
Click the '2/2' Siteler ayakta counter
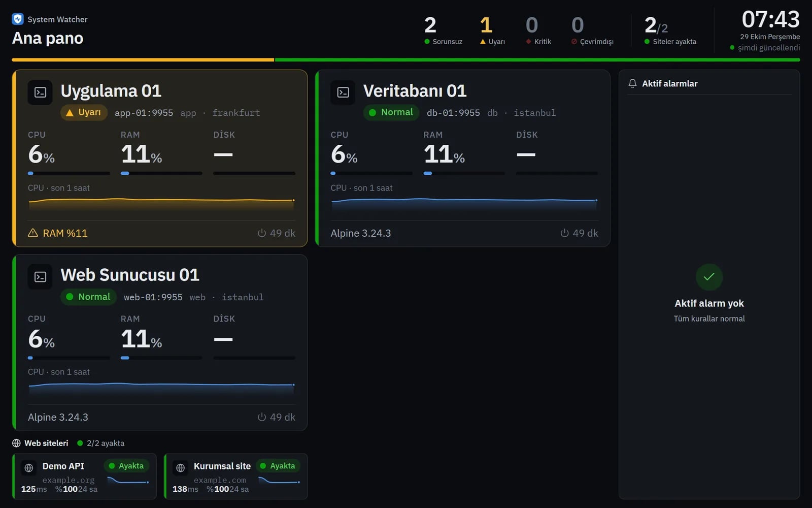656,25
